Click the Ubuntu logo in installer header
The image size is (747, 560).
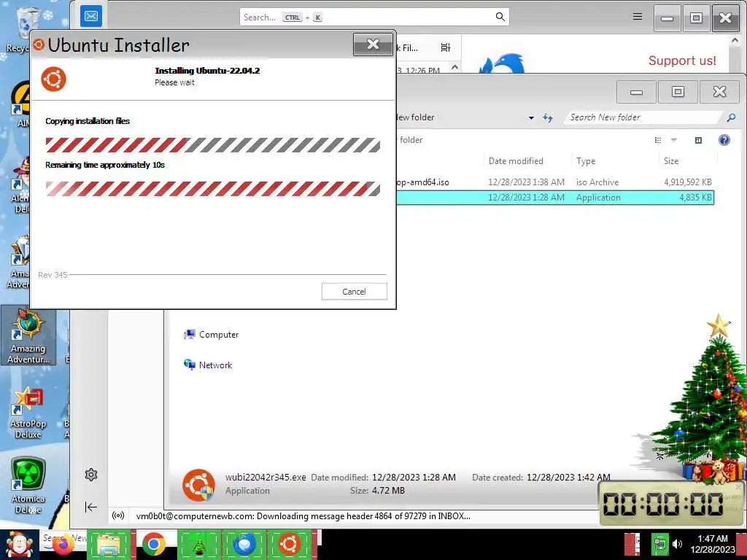coord(53,79)
